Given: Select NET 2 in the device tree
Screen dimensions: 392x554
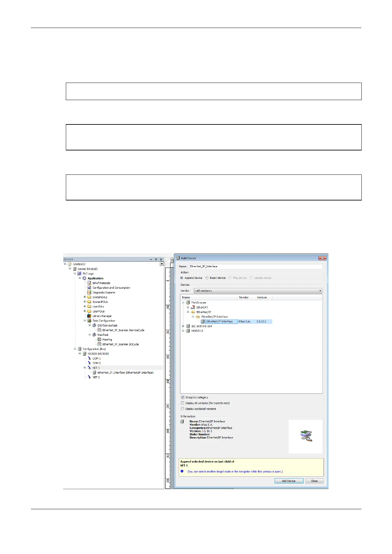Looking at the screenshot, I should 96,377.
